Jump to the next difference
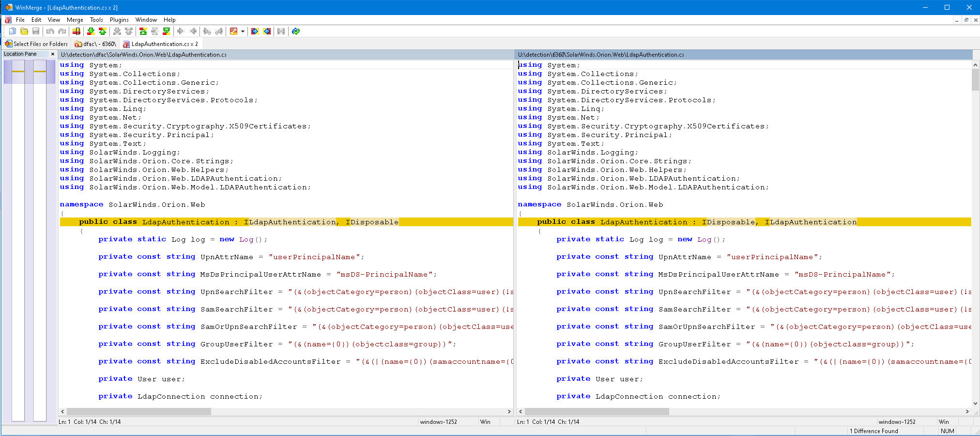This screenshot has height=436, width=980. [91, 31]
